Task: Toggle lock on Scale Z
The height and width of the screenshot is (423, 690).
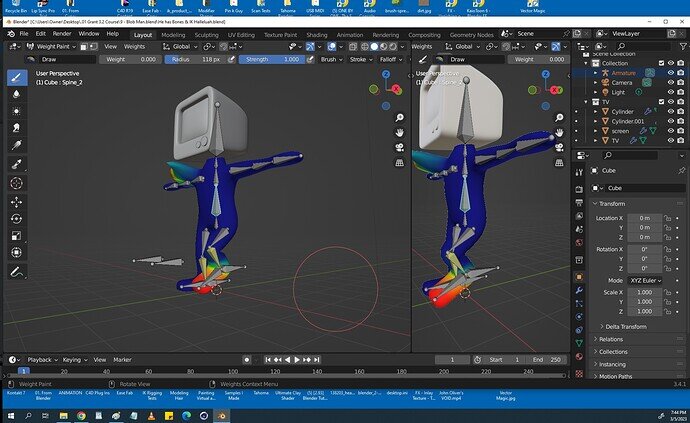Action: [x=668, y=312]
